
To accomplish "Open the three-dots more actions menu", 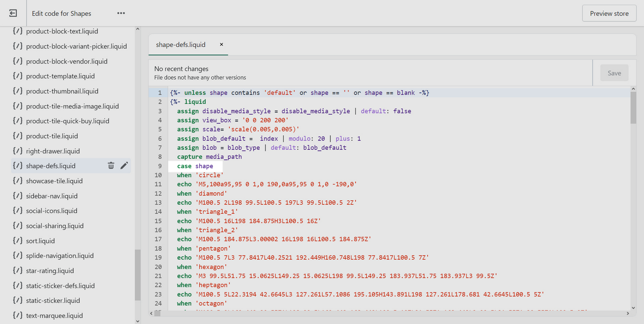I will (x=121, y=13).
